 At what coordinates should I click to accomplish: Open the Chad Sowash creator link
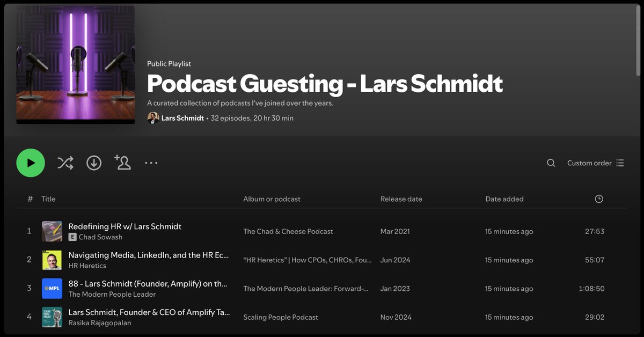pyautogui.click(x=100, y=237)
